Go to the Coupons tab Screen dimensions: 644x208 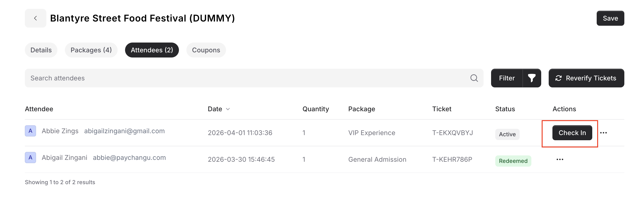[x=206, y=50]
